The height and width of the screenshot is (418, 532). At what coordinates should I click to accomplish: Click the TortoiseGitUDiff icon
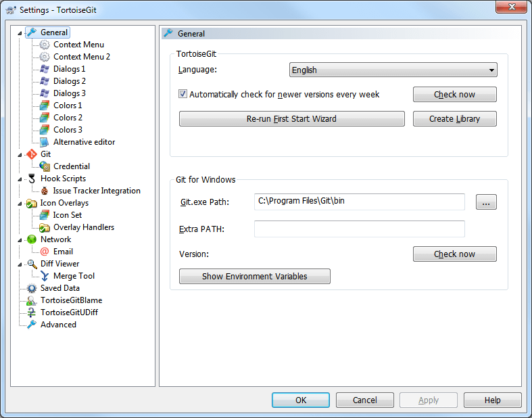pyautogui.click(x=32, y=312)
